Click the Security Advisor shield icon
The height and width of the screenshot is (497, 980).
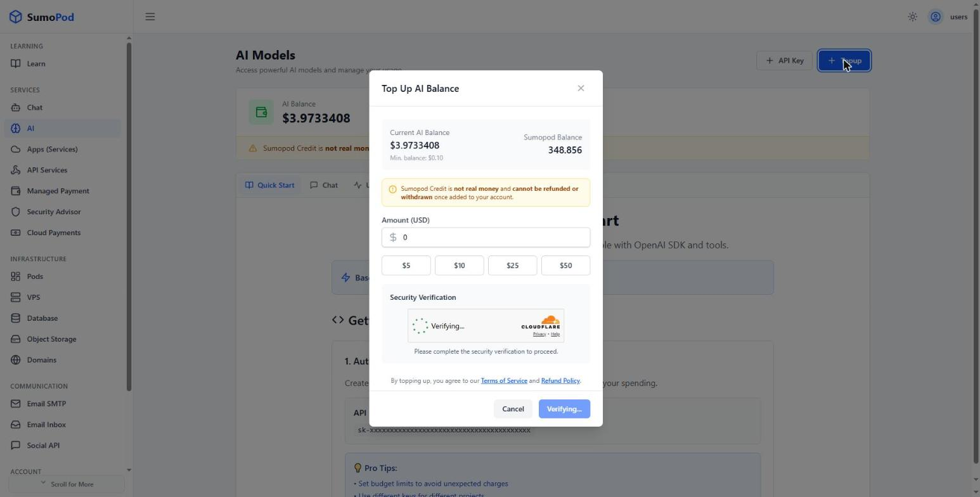[x=16, y=212]
